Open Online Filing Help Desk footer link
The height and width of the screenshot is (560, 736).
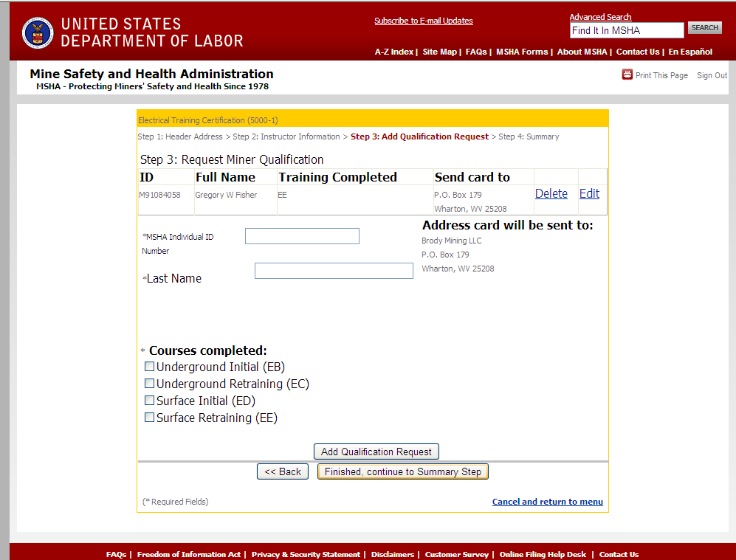[x=543, y=554]
